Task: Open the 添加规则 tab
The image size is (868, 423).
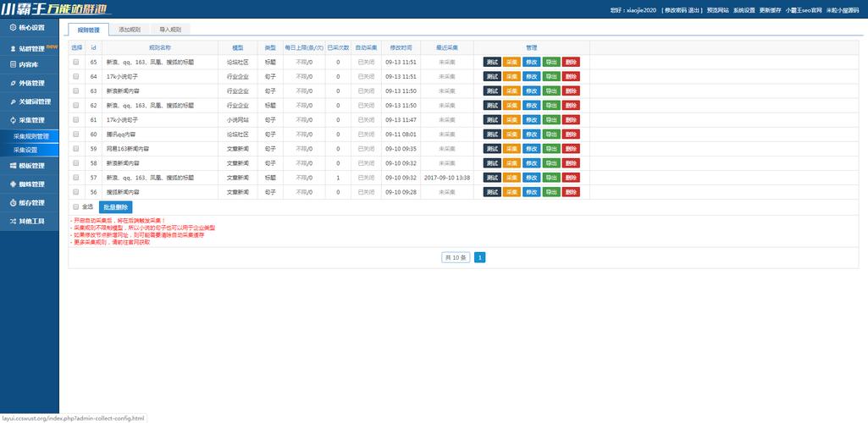Action: coord(130,30)
